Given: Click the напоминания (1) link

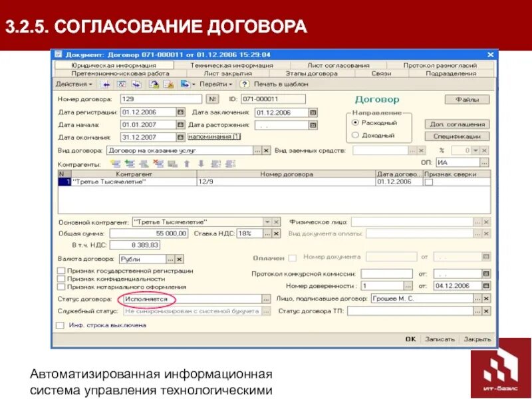Looking at the screenshot, I should [x=214, y=137].
